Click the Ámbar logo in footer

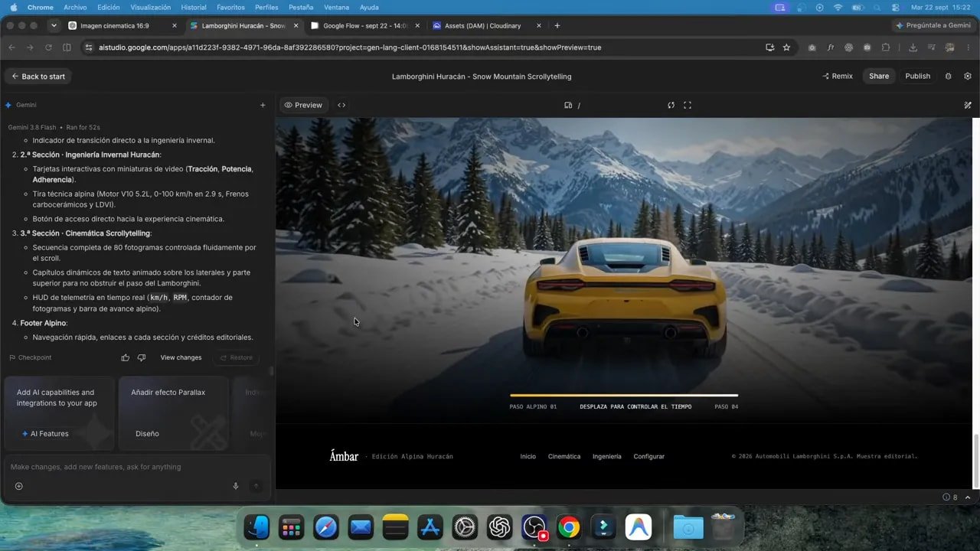coord(344,456)
